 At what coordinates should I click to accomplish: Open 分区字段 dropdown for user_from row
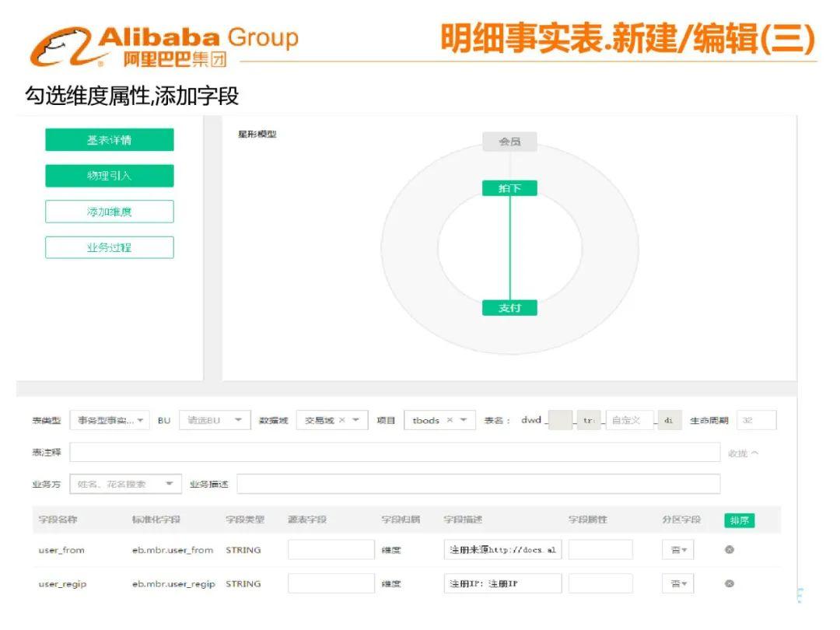click(678, 550)
